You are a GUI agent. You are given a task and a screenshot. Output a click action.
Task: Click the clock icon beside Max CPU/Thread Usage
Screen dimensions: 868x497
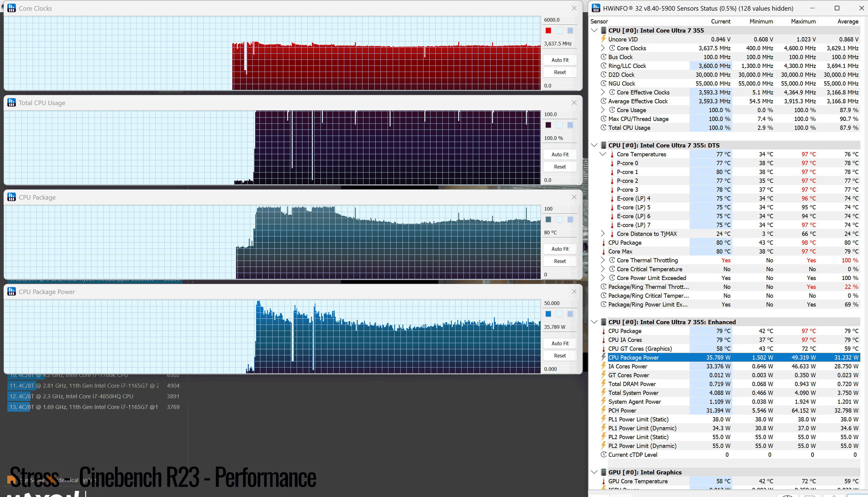pos(603,119)
